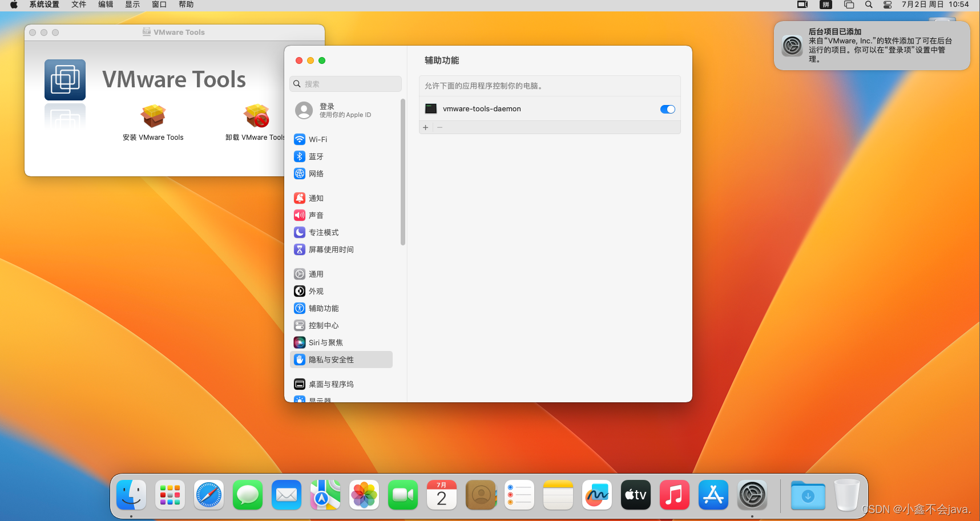
Task: Open Accessibility settings in the sidebar
Action: click(x=341, y=308)
